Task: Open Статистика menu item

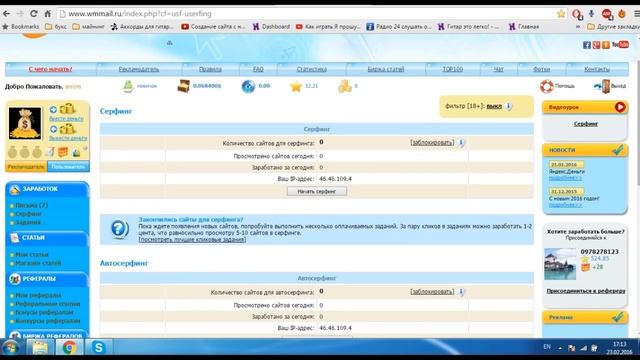Action: coord(311,69)
